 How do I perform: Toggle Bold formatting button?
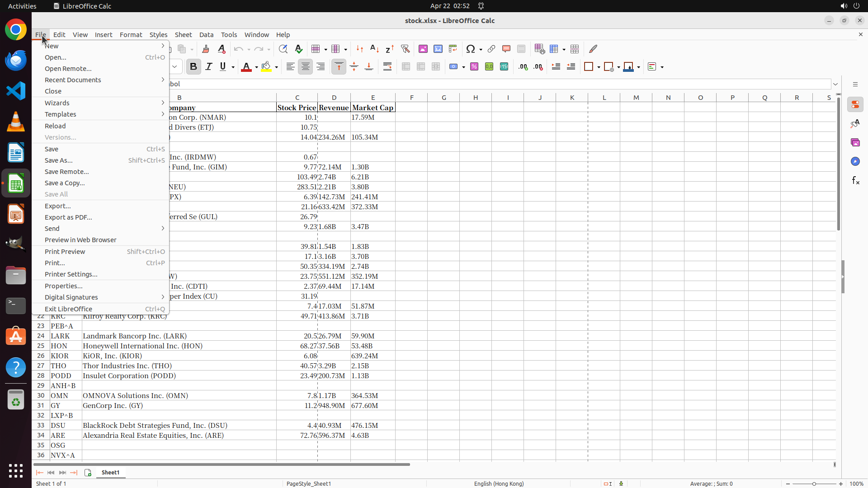click(x=193, y=67)
